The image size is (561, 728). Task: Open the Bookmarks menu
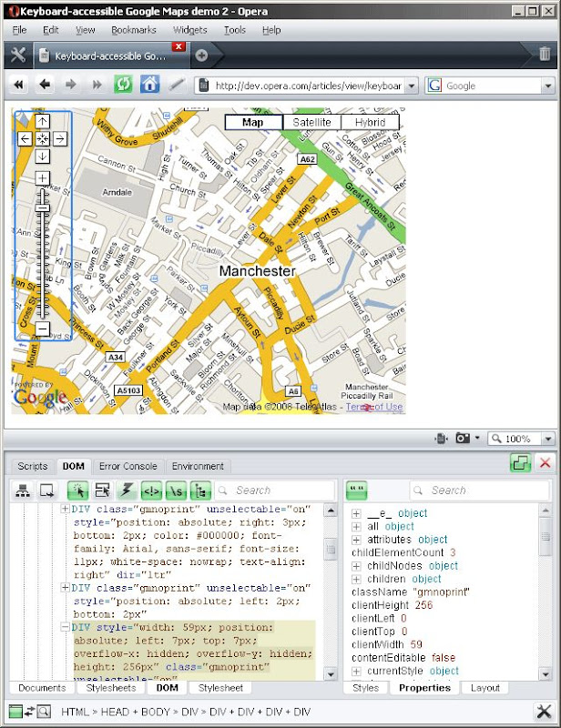coord(134,30)
